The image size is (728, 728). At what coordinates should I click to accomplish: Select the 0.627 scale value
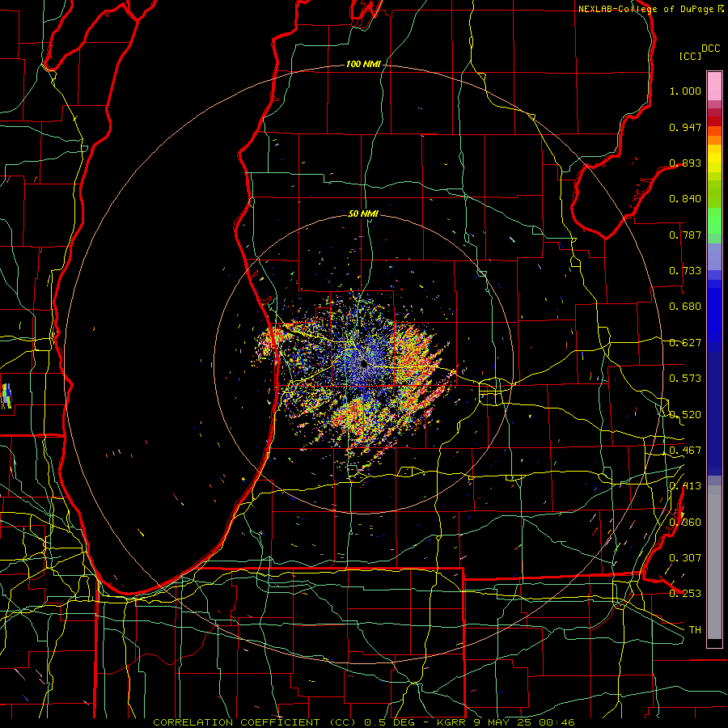click(685, 343)
